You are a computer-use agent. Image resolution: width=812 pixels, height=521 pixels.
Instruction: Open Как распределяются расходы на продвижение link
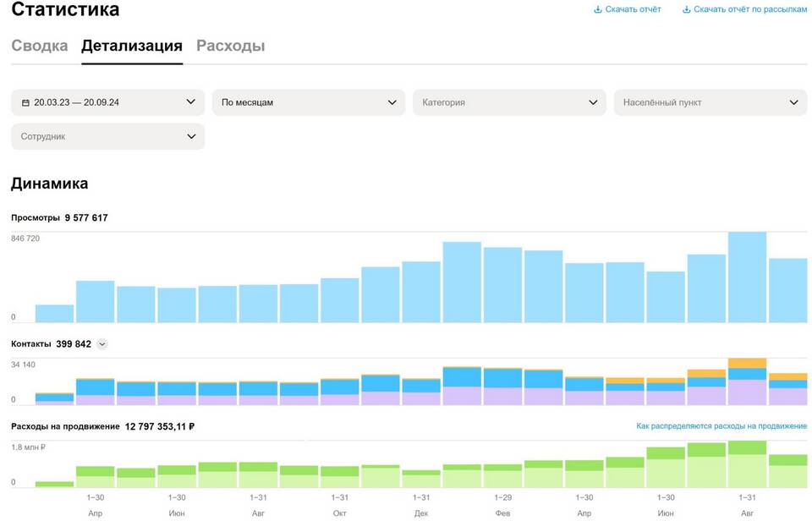point(721,426)
